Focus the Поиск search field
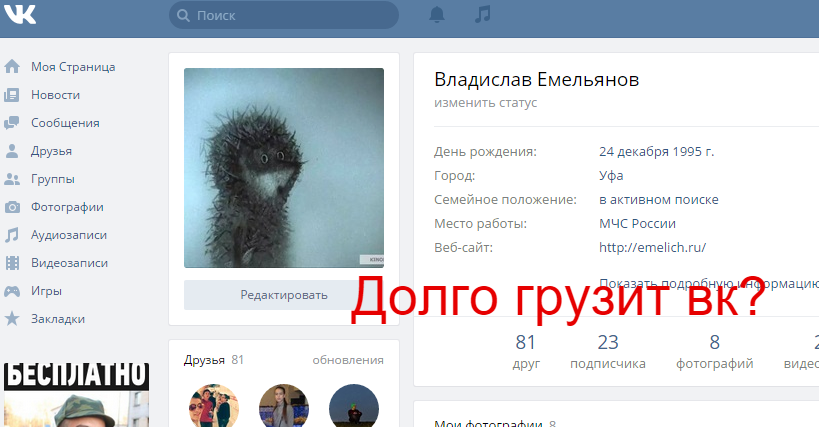This screenshot has width=819, height=427. [x=284, y=15]
